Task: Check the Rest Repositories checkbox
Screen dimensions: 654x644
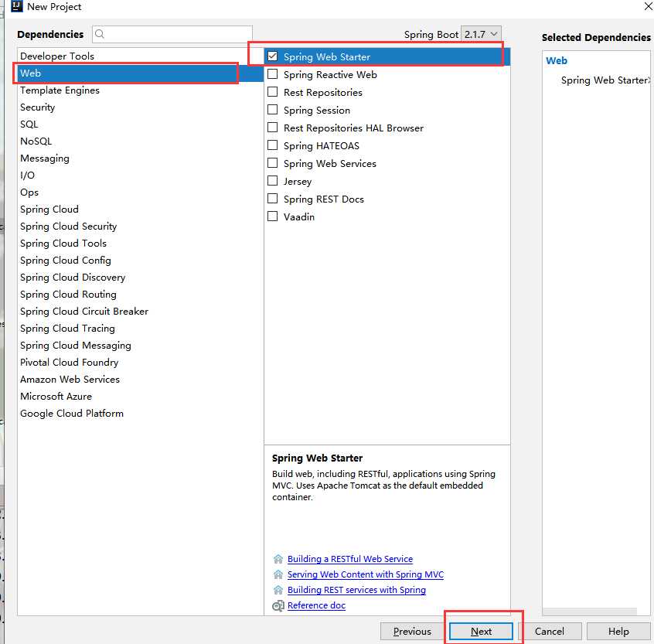Action: coord(272,92)
